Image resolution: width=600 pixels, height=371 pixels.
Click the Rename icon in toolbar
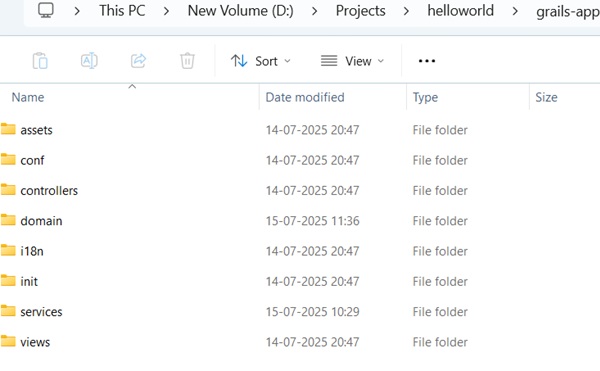click(x=89, y=61)
